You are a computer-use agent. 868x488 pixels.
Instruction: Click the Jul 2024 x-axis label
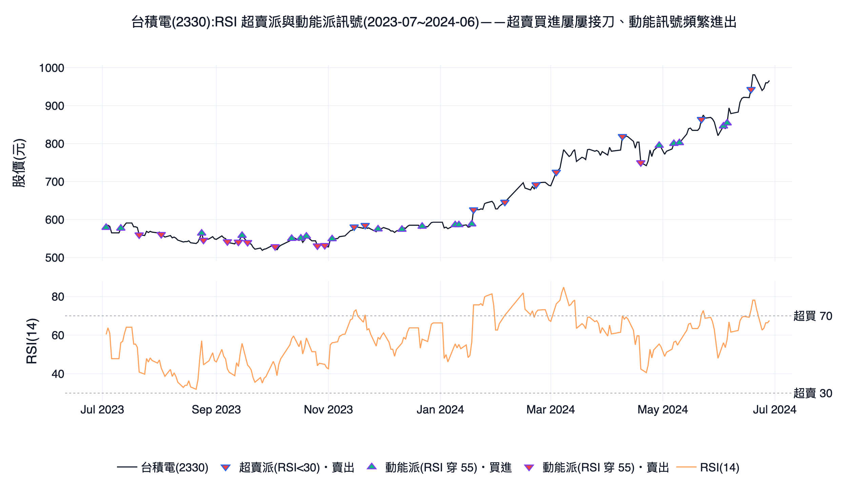click(774, 409)
